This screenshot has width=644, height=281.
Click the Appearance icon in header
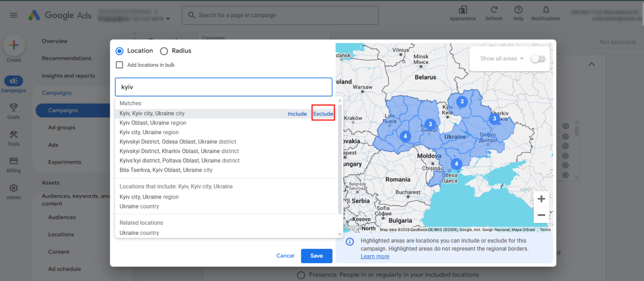pos(463,9)
